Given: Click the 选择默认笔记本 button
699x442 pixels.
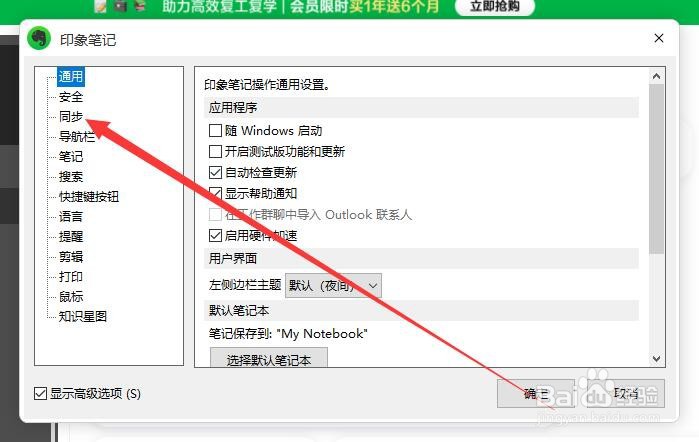Looking at the screenshot, I should tap(269, 359).
